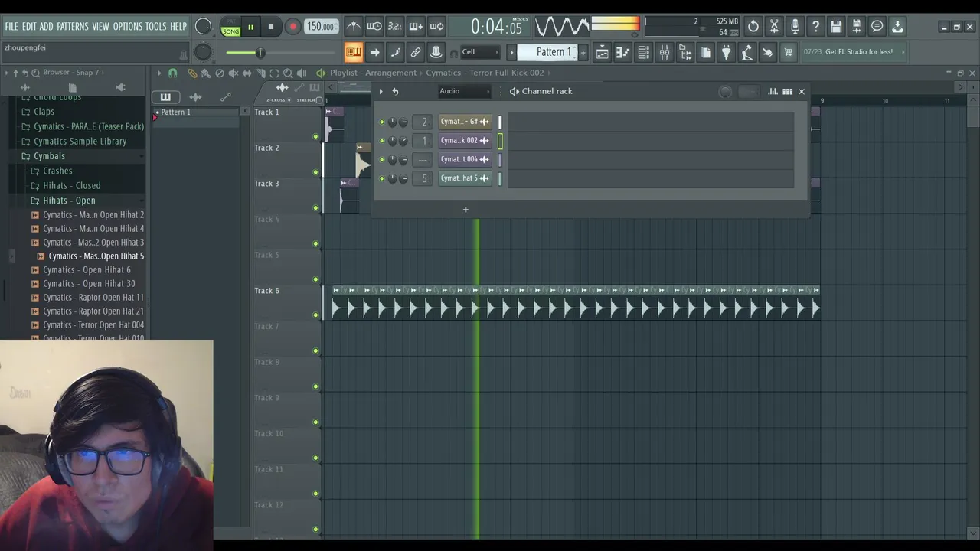The width and height of the screenshot is (980, 551).
Task: Open the playlist options menu arrow
Action: (x=159, y=73)
